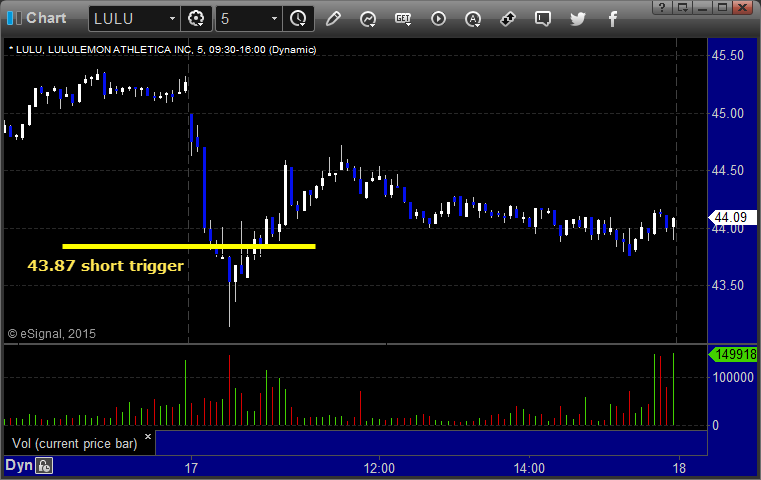Click the 44.09 current price marker
Screen dimensions: 761x480
(x=732, y=217)
